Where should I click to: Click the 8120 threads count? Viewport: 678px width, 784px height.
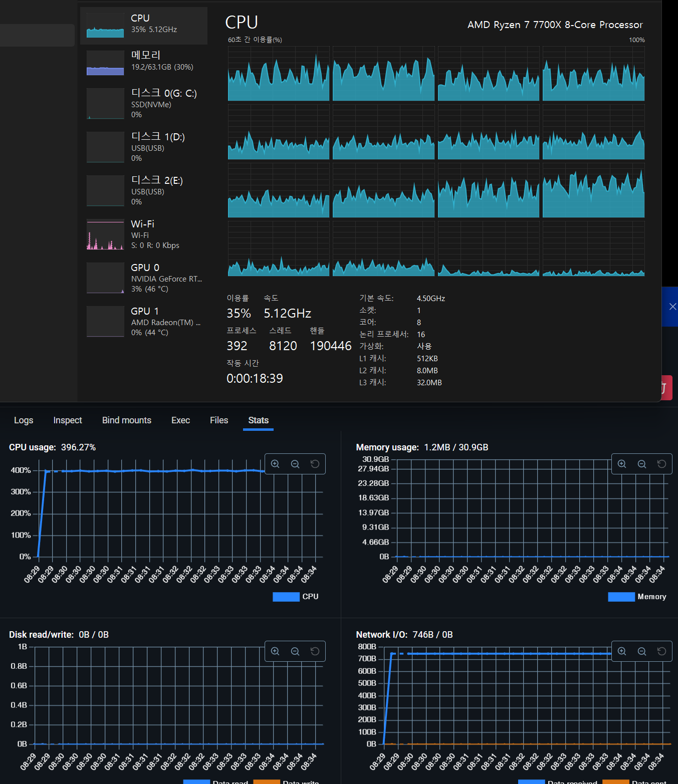coord(283,346)
